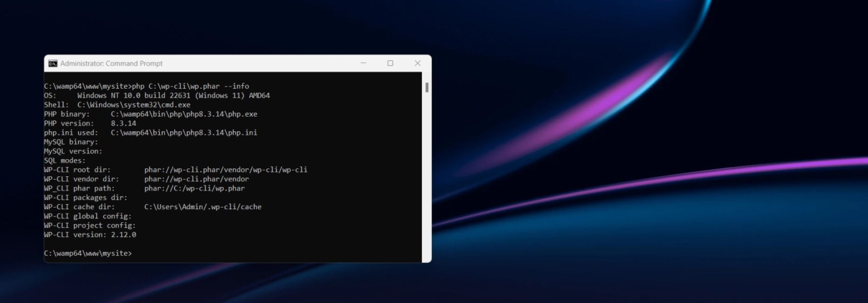Click the Shell path C:\Windows\system32\cmd.exe

(x=134, y=105)
